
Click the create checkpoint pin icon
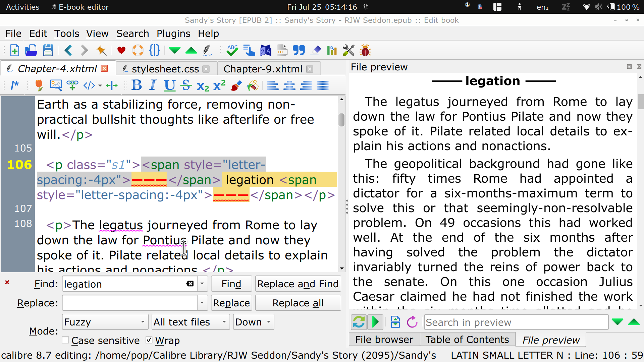coord(101,51)
